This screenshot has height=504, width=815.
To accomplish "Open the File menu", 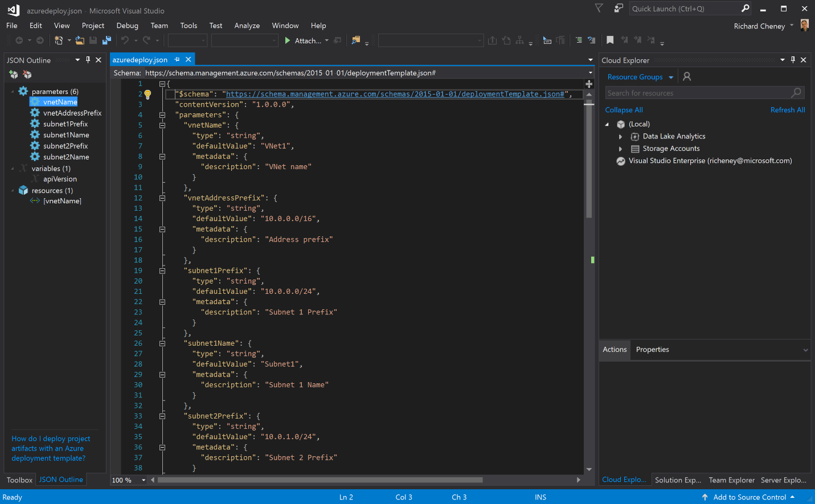I will [11, 26].
